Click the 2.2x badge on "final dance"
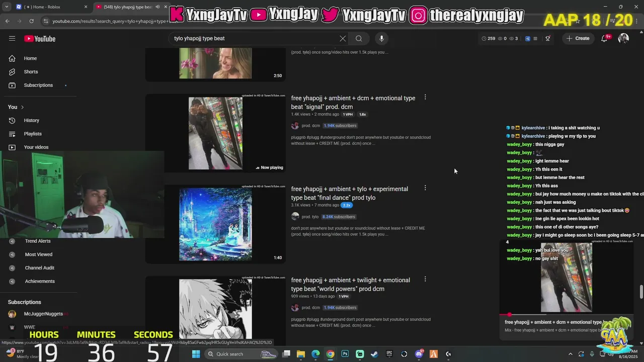The image size is (644, 362). click(347, 205)
